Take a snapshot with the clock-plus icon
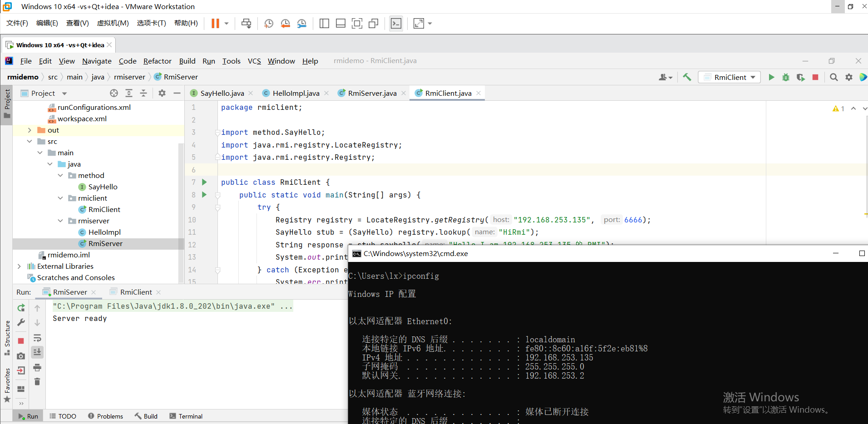 point(269,24)
